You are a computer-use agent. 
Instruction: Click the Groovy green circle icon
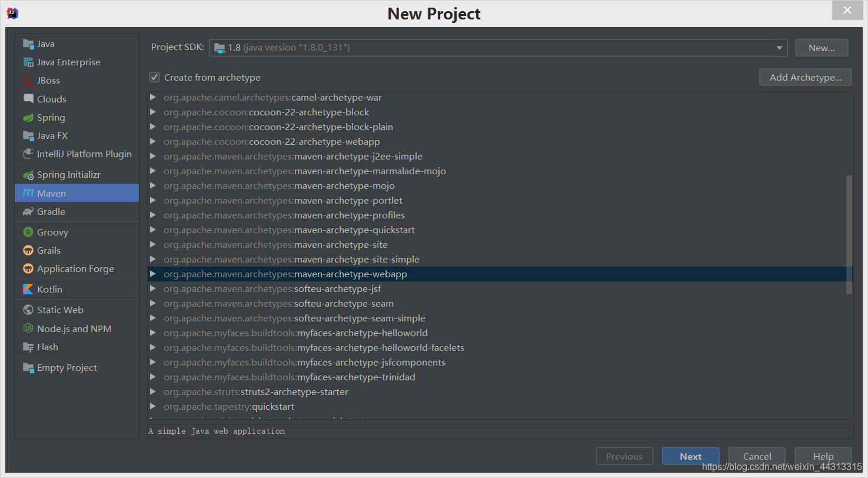tap(28, 232)
